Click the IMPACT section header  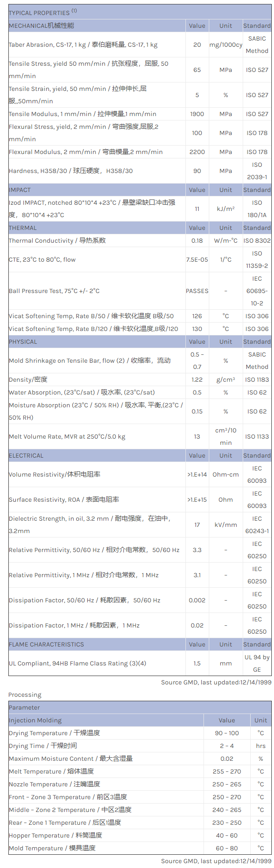click(20, 190)
